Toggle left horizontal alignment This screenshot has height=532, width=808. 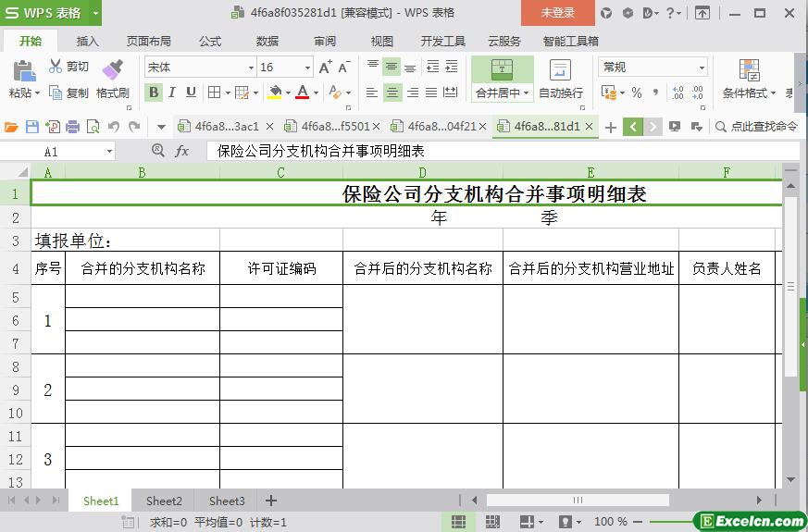pyautogui.click(x=371, y=93)
